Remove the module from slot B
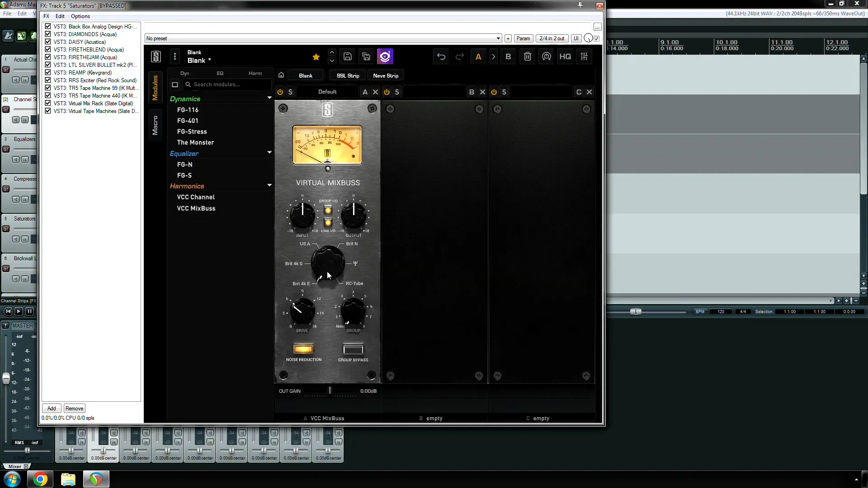The image size is (868, 488). [x=482, y=92]
